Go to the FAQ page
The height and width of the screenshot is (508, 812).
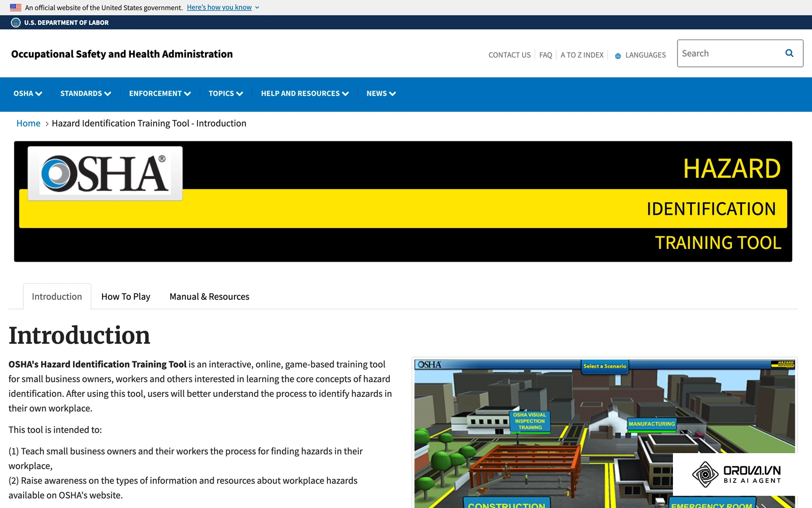click(x=546, y=55)
